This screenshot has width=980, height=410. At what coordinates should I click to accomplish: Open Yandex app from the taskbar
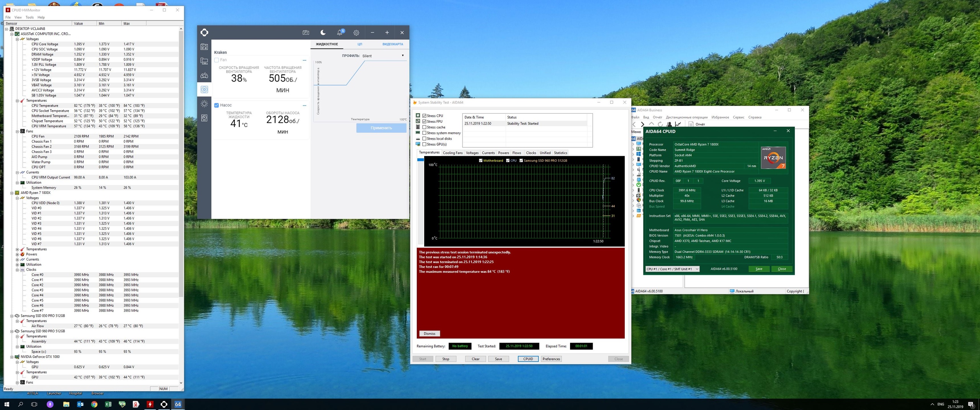(136, 404)
